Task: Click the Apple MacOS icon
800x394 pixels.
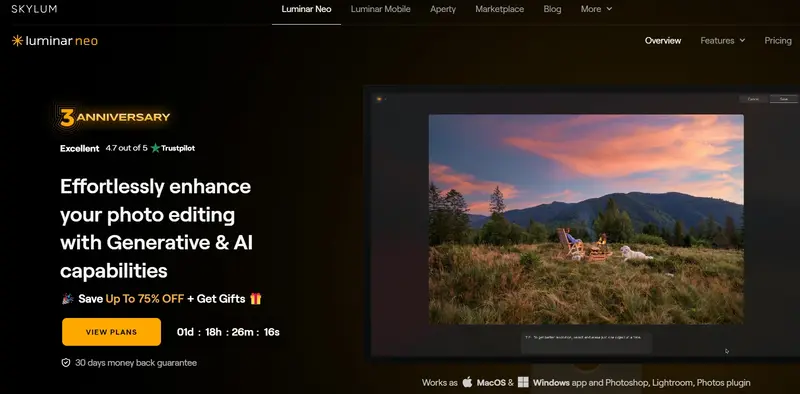Action: pos(467,382)
